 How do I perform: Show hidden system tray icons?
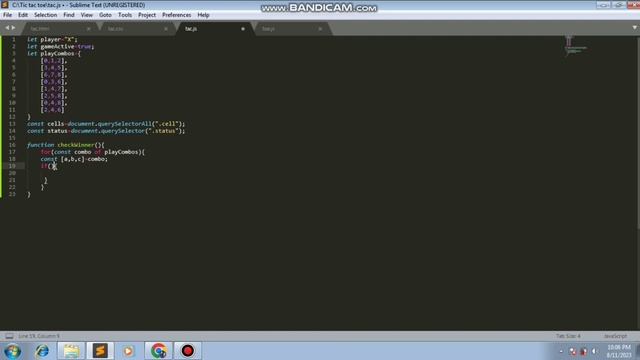tap(561, 351)
